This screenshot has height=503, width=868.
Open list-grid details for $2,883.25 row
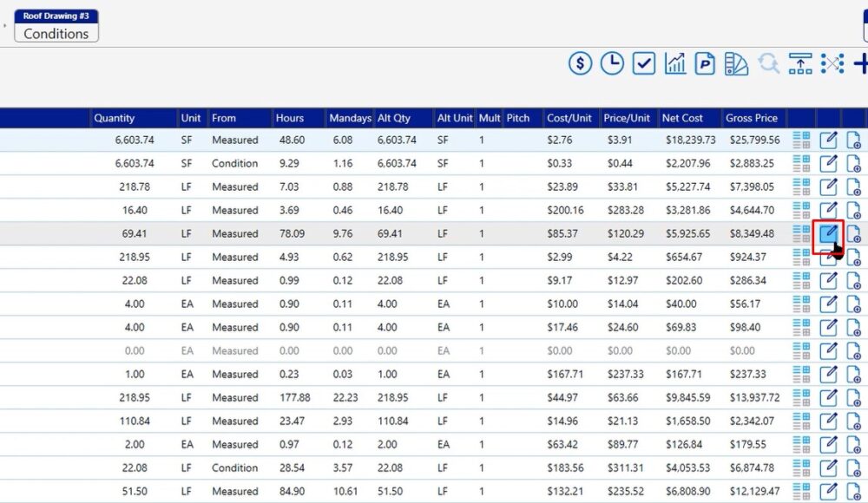800,163
